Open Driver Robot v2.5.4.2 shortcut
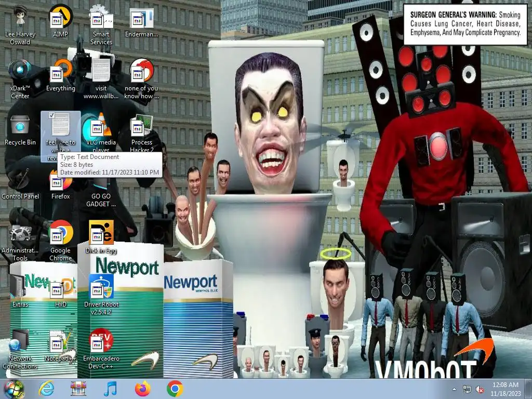This screenshot has width=532, height=399. pos(101,295)
